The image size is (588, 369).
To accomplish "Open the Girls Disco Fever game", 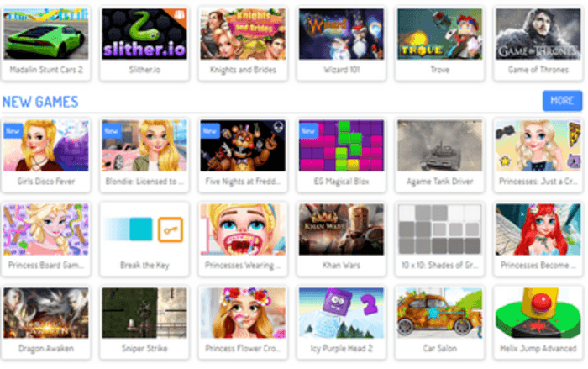I will pyautogui.click(x=45, y=145).
